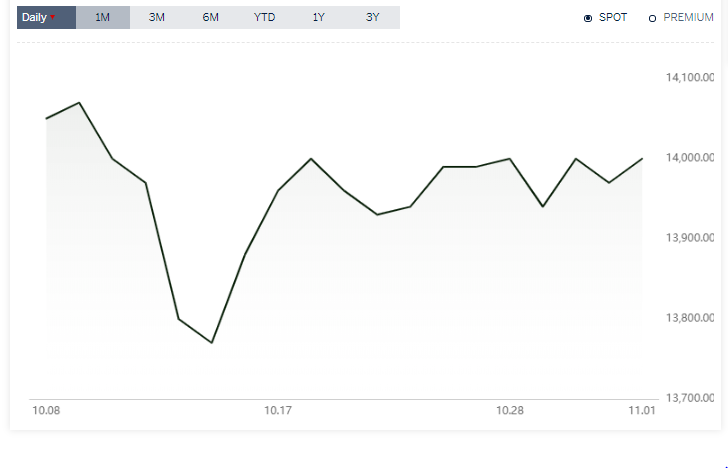Click the first data point at 10.08
728x468 pixels.
click(46, 118)
